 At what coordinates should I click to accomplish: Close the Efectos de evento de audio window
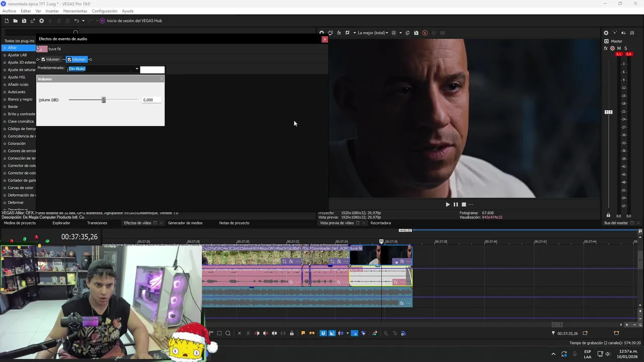point(325,39)
